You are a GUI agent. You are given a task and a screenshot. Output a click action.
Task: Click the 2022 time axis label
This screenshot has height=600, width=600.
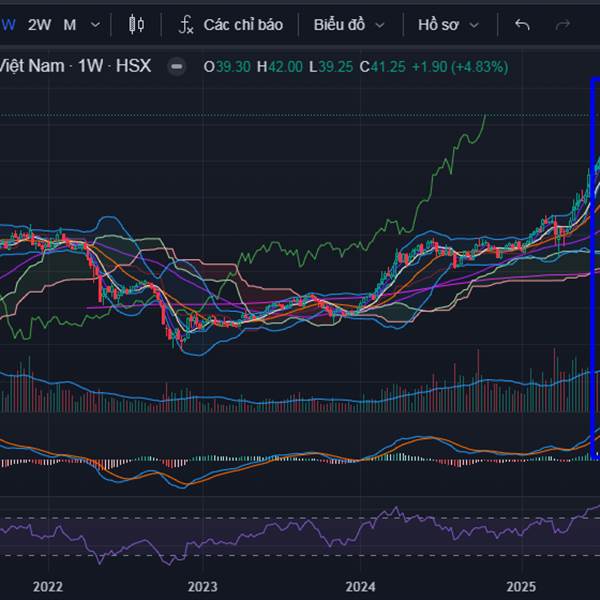pos(48,587)
